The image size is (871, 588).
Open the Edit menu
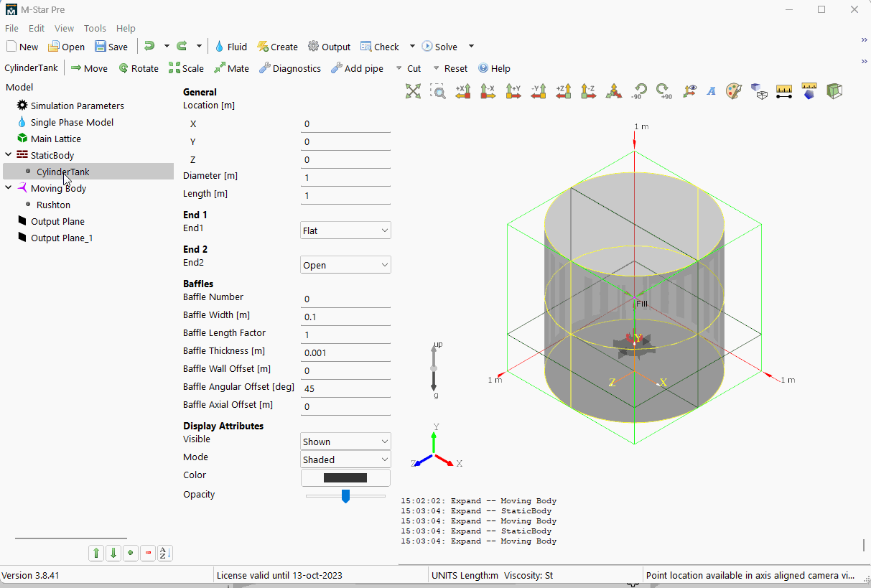pos(37,28)
